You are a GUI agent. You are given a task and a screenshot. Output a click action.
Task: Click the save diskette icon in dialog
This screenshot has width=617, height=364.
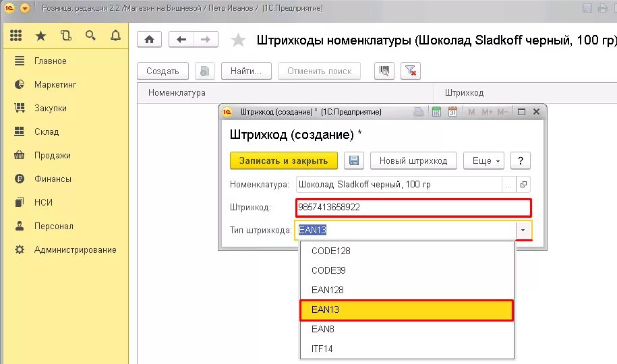click(x=354, y=160)
